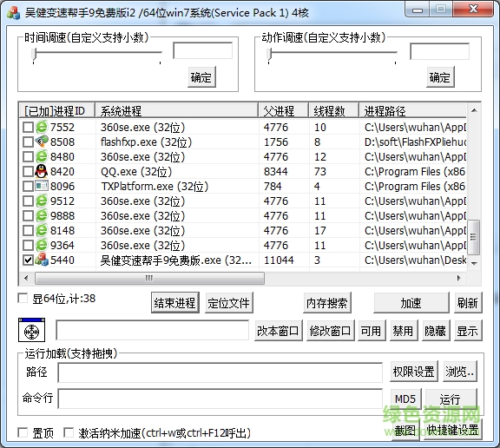The width and height of the screenshot is (500, 448).
Task: Click the 360se icon for process 9364
Action: (x=42, y=245)
